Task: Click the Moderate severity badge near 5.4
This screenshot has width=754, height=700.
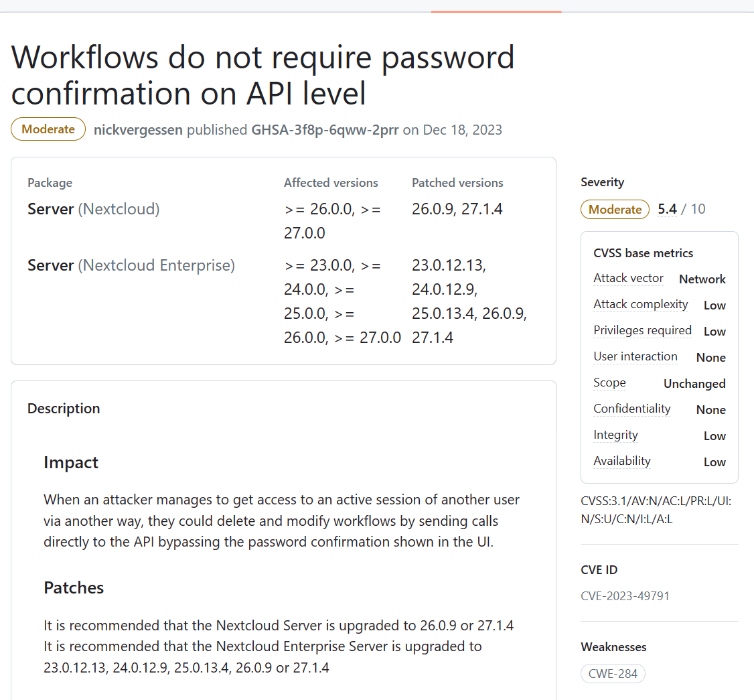Action: [x=615, y=209]
